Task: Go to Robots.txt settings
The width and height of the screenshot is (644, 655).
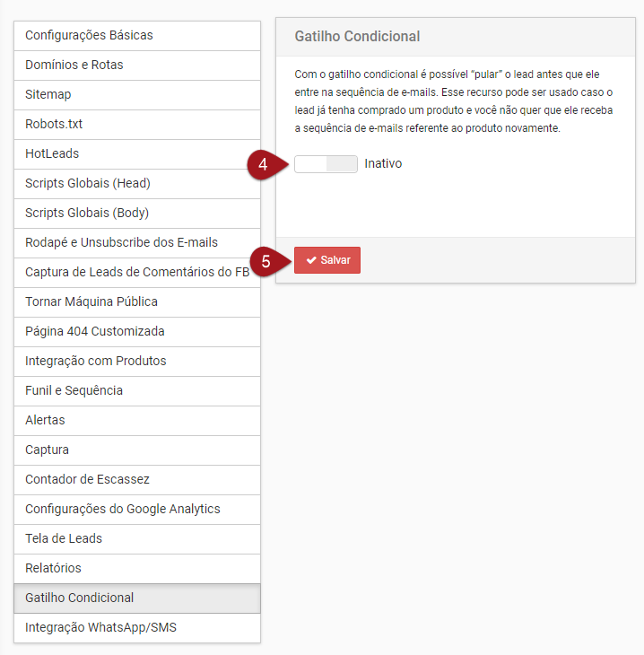Action: (x=54, y=125)
